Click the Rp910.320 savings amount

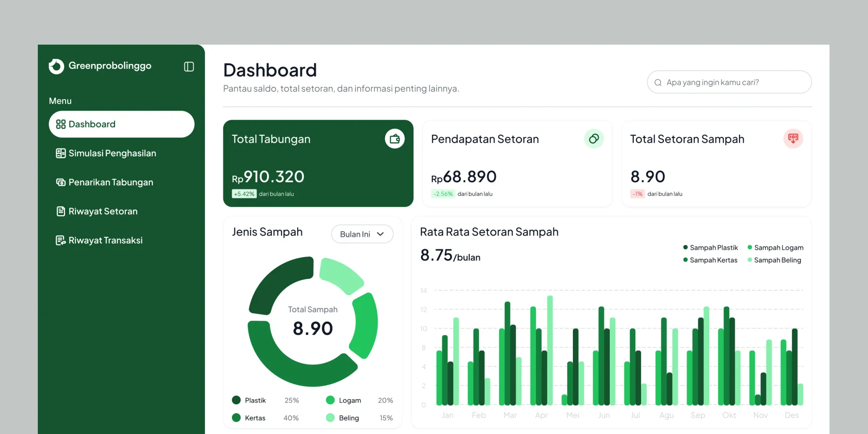(268, 177)
